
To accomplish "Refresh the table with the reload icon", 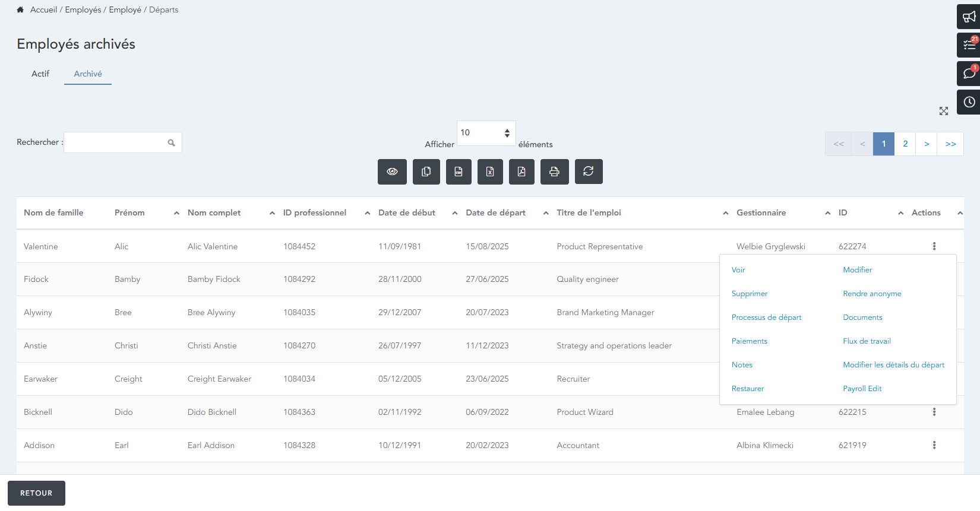I will [x=588, y=172].
